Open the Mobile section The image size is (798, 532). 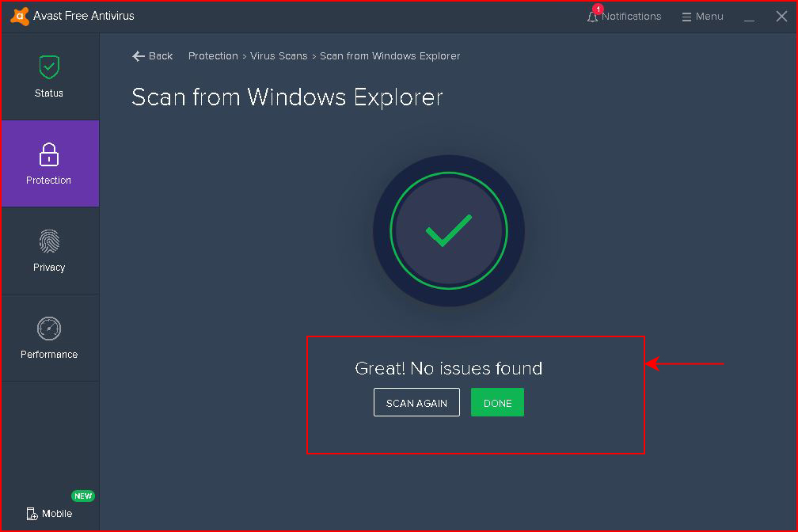(49, 513)
